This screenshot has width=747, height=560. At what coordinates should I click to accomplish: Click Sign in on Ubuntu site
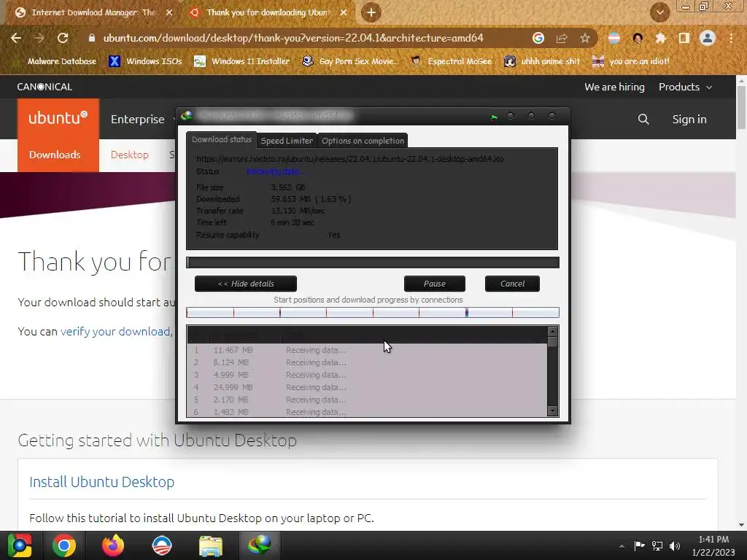click(689, 119)
